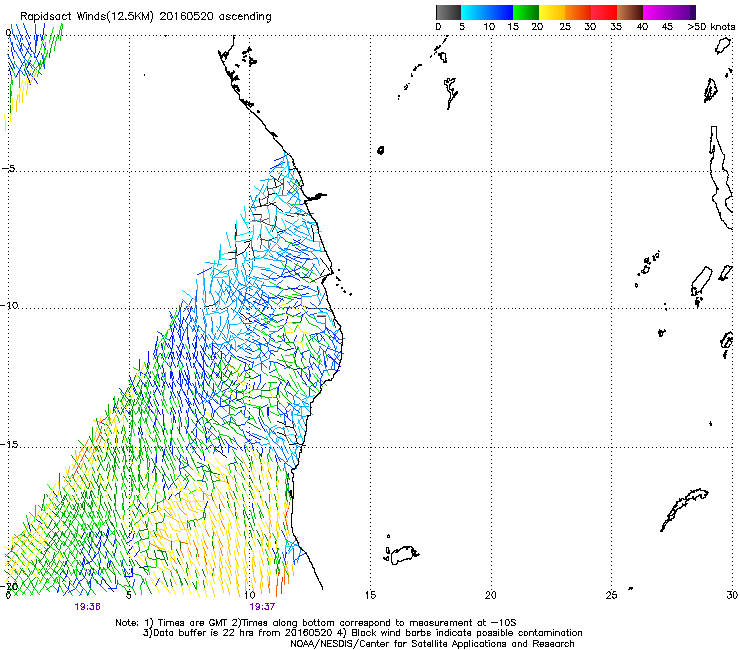
Task: Click the '20' longitude axis label
Action: click(491, 595)
